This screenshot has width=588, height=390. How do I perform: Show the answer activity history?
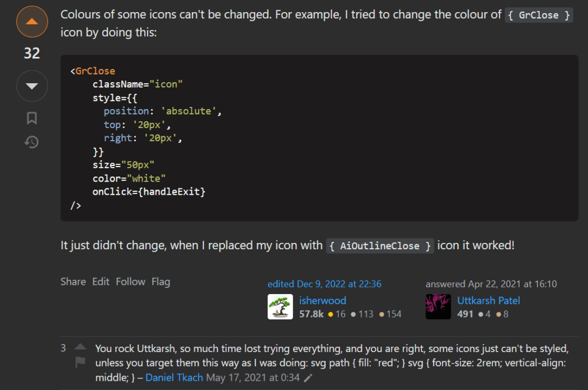coord(32,142)
